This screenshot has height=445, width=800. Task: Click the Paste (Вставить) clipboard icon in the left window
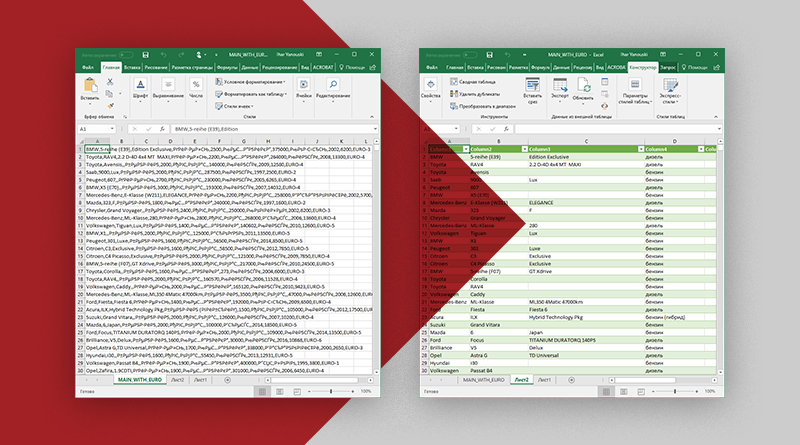click(x=90, y=85)
